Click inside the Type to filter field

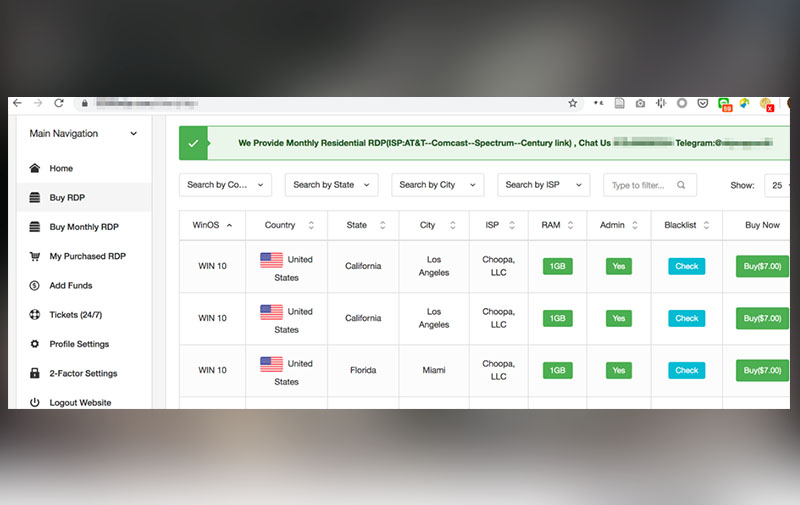click(x=640, y=185)
